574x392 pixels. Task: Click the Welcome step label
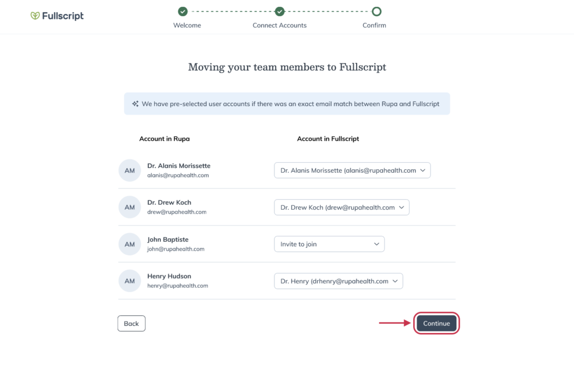click(187, 25)
